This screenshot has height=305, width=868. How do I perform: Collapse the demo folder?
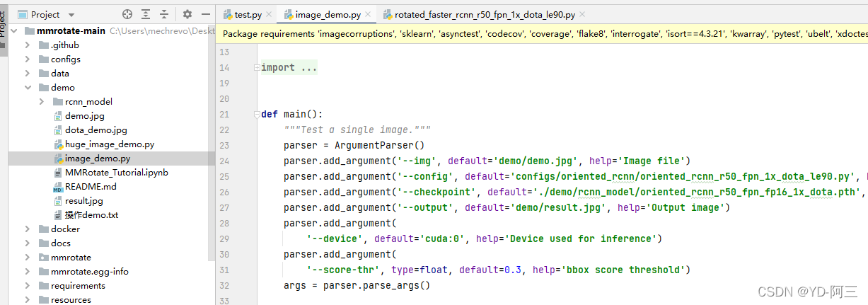pyautogui.click(x=28, y=88)
